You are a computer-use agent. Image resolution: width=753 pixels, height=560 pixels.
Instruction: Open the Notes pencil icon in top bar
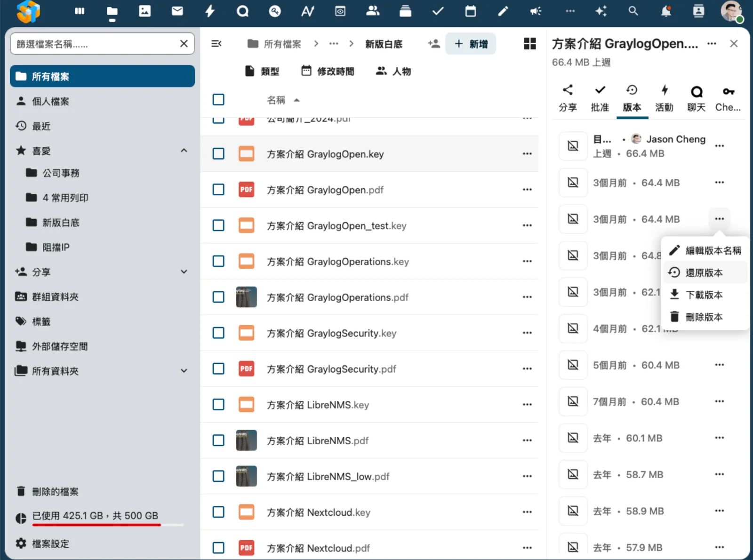[x=503, y=11]
